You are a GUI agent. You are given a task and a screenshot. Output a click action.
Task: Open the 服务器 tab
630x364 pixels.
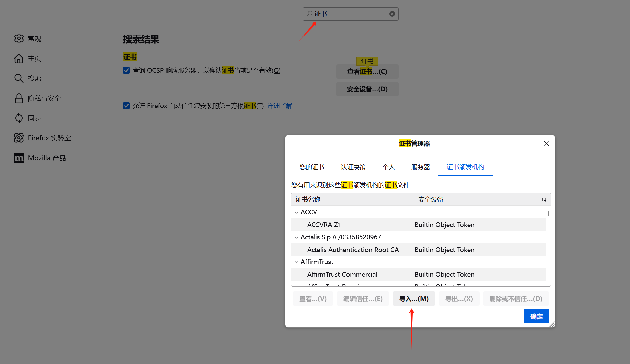pyautogui.click(x=420, y=167)
